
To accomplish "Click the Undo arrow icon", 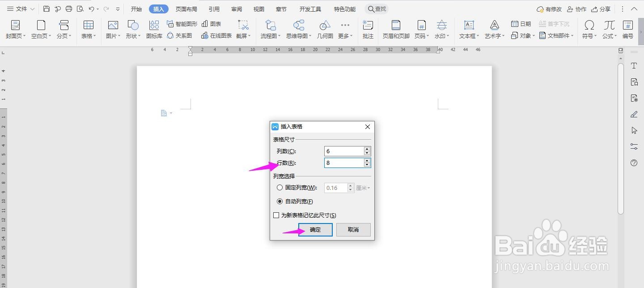I will [91, 9].
